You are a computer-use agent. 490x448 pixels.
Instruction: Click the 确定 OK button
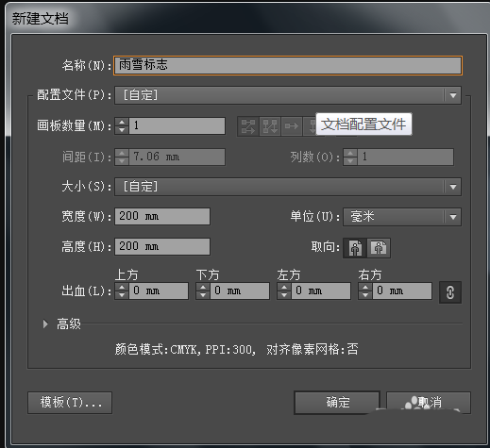coord(337,403)
